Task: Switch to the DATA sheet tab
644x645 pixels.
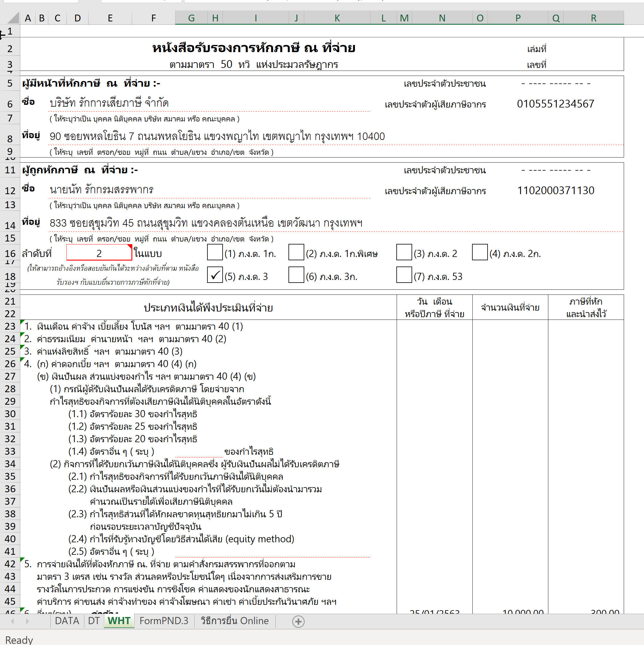Action: 67,621
